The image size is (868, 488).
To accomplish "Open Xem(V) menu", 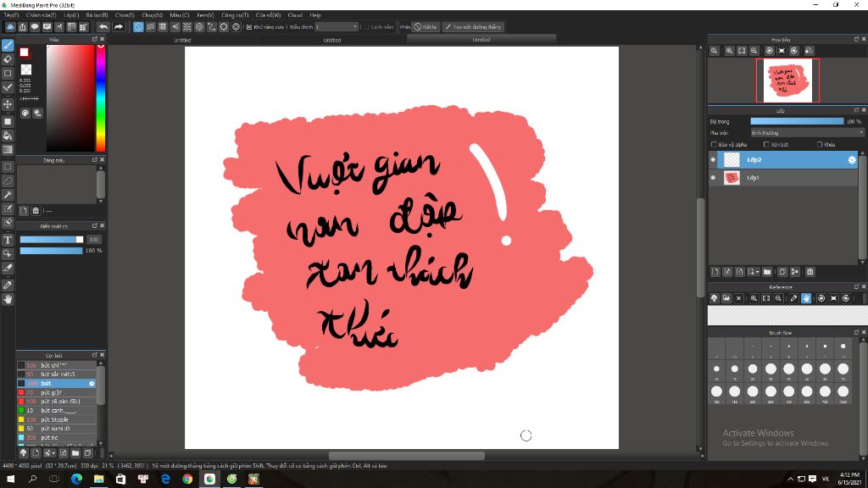I will [205, 15].
